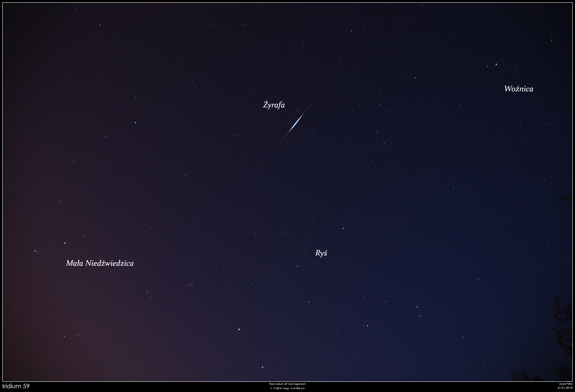Click the blue star left of Żyrafa
This screenshot has height=392, width=575.
point(135,123)
